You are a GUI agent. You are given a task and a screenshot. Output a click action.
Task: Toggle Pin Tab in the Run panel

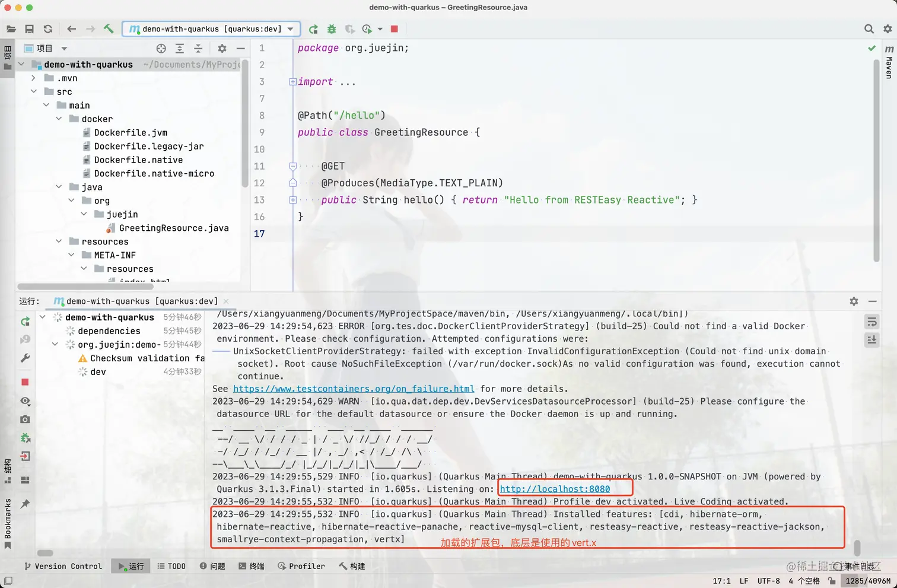(25, 504)
